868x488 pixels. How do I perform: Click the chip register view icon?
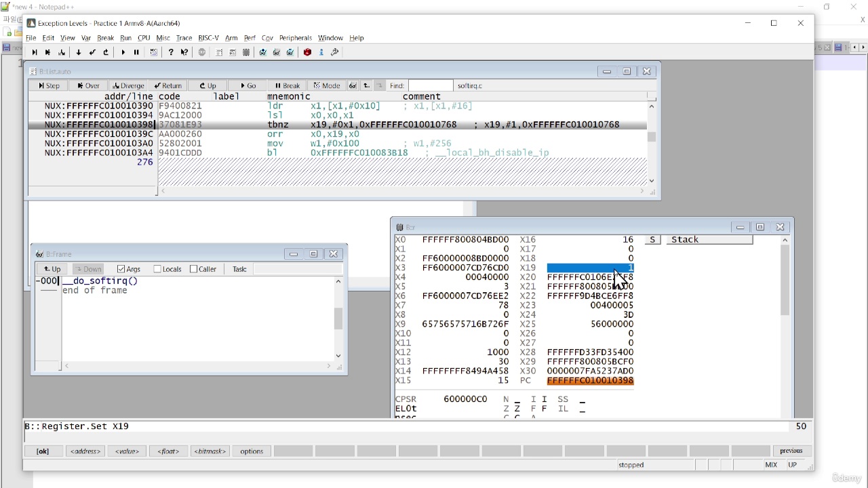tap(246, 52)
